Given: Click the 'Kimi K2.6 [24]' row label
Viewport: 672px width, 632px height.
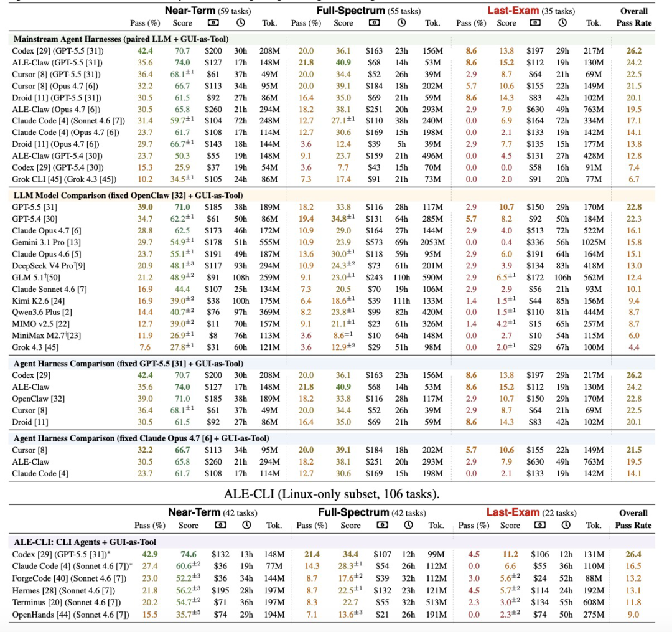Looking at the screenshot, I should [x=38, y=301].
